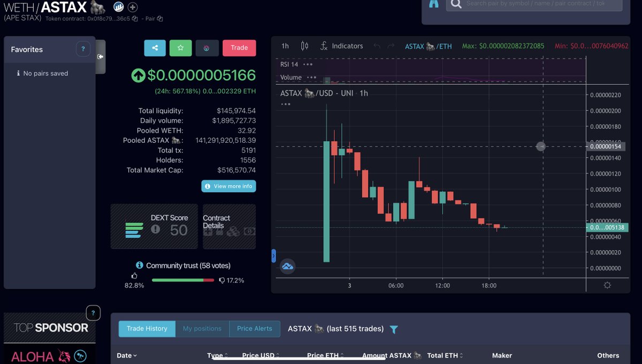This screenshot has width=642, height=364.
Task: Click the Daily volume value $1,895,727.73
Action: coord(234,121)
